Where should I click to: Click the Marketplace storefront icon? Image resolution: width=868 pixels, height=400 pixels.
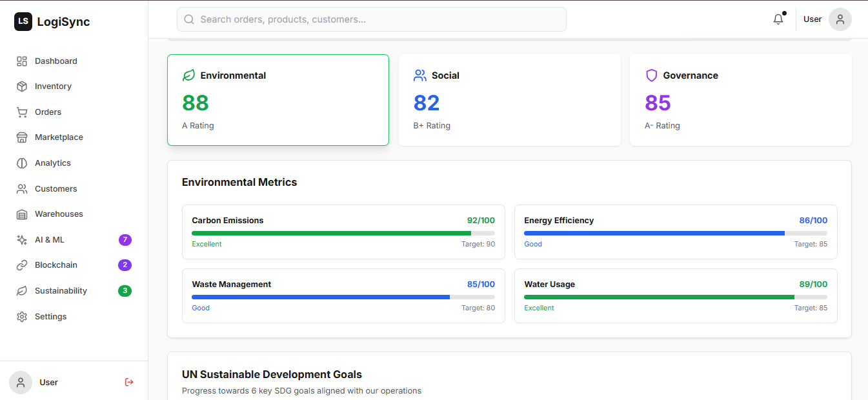22,137
